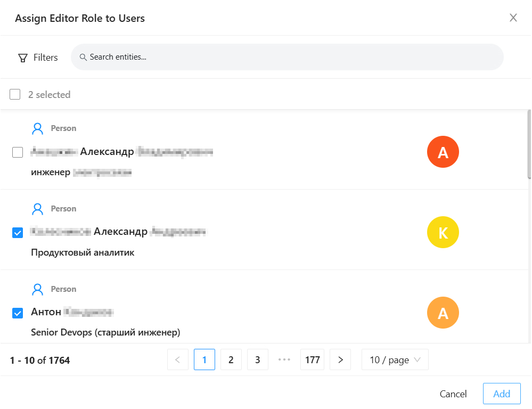532x409 pixels.
Task: Deselect the Антон Senior Devops checkbox
Action: (18, 313)
